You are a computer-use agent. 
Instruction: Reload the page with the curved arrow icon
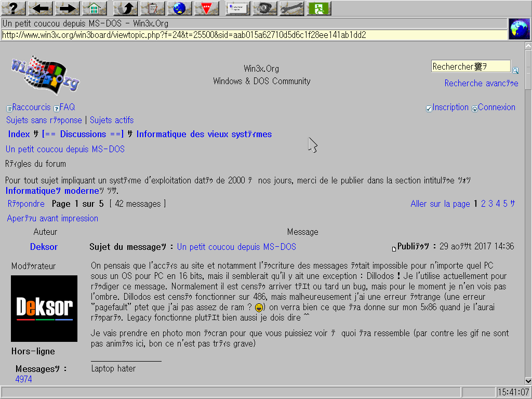[125, 8]
